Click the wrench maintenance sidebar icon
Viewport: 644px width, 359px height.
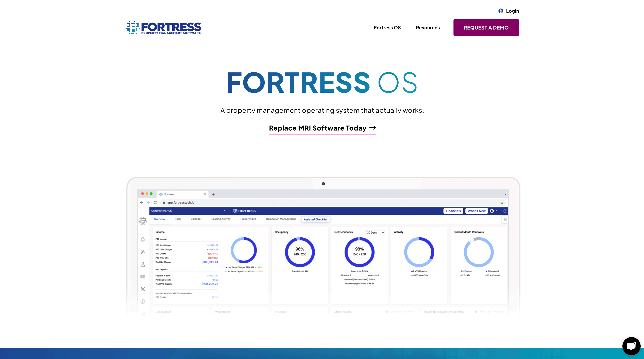click(143, 289)
